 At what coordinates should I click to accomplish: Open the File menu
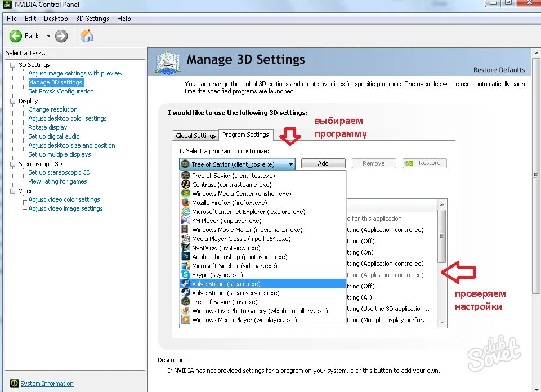(x=12, y=19)
